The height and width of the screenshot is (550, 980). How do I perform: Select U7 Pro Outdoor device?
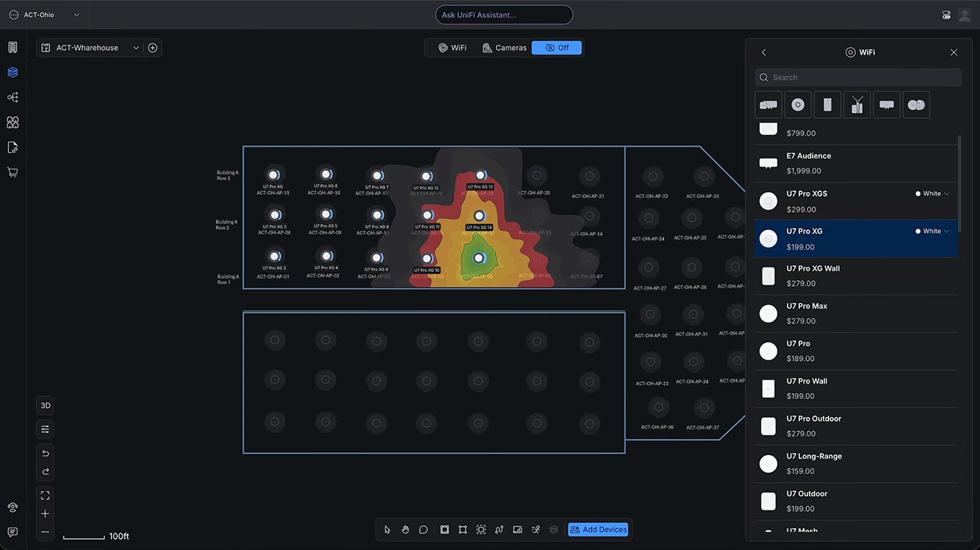(856, 426)
